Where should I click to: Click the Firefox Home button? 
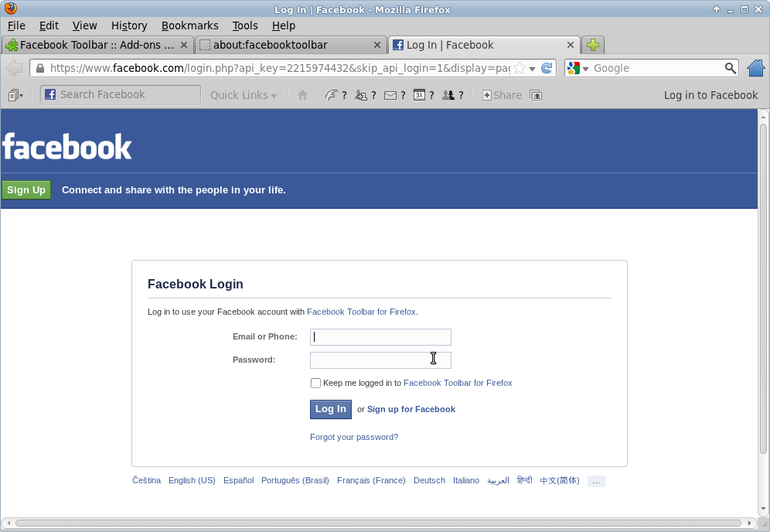756,68
